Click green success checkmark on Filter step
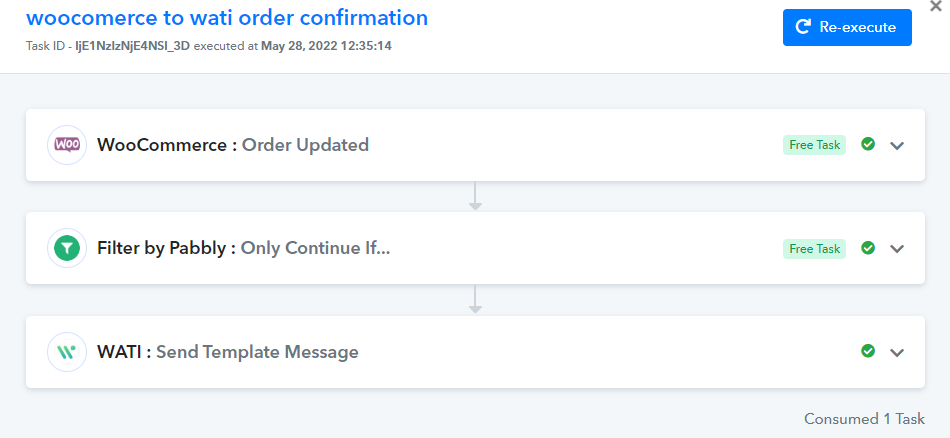The image size is (950, 438). (868, 248)
